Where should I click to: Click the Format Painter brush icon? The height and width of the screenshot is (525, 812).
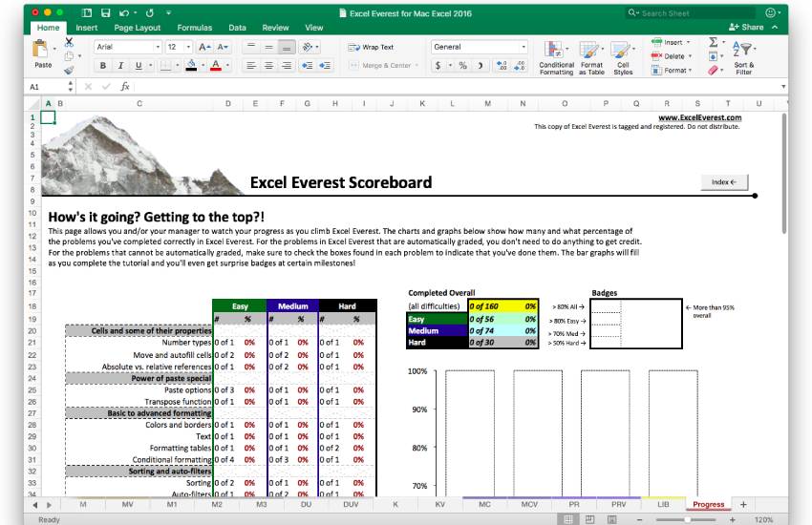(69, 70)
